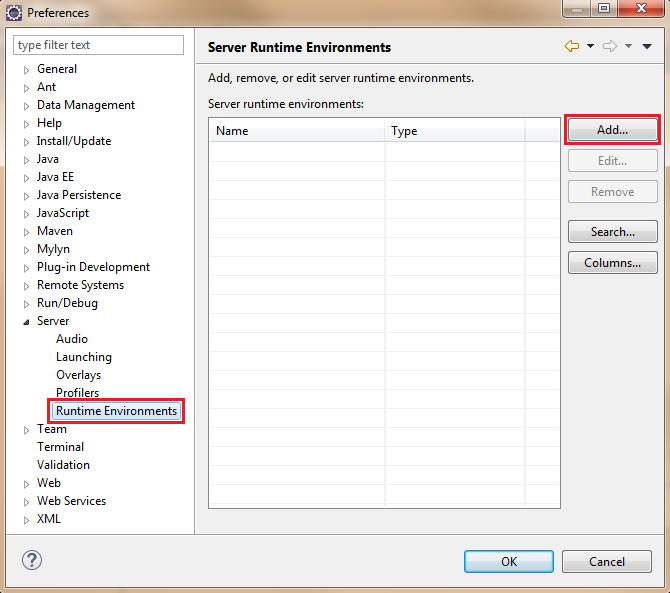
Task: Click the Add... button
Action: click(612, 130)
